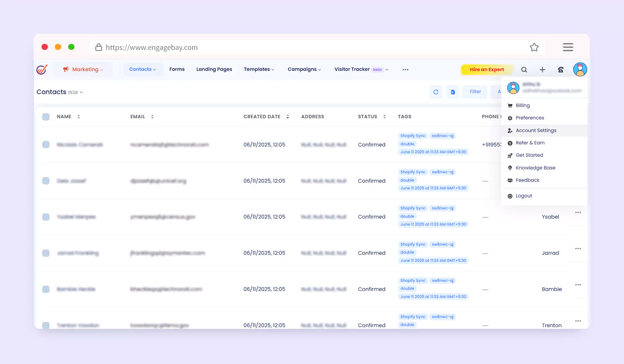Toggle the select-all contacts checkbox

[46, 117]
